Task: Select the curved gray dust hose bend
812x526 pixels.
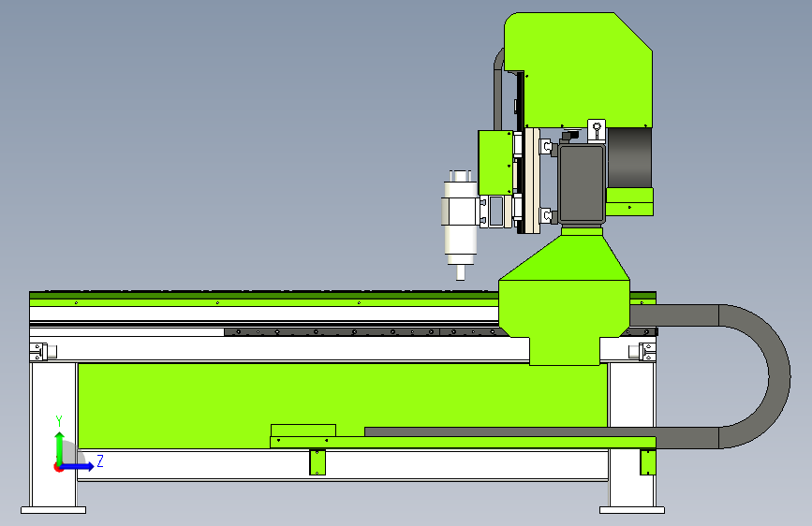Action: click(757, 376)
